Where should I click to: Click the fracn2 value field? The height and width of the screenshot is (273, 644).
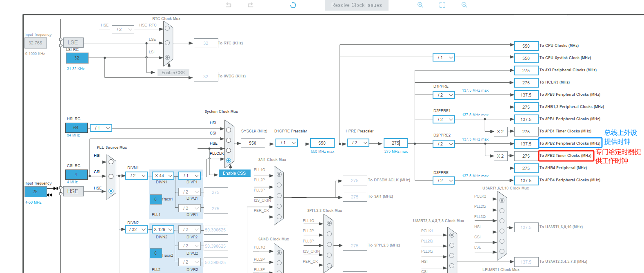click(x=155, y=253)
